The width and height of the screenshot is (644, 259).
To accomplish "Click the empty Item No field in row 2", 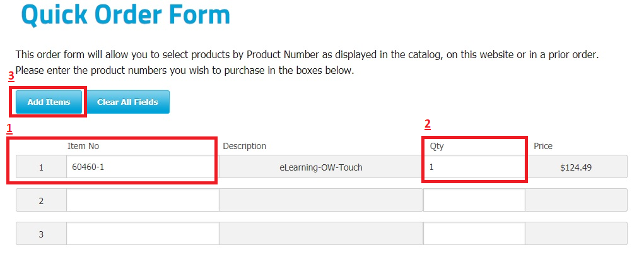I will click(x=142, y=200).
